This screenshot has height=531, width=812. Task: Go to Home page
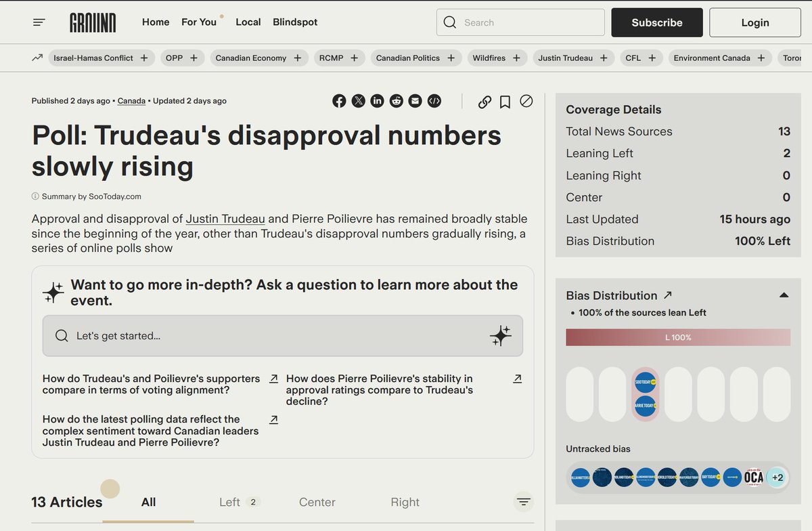pos(156,22)
